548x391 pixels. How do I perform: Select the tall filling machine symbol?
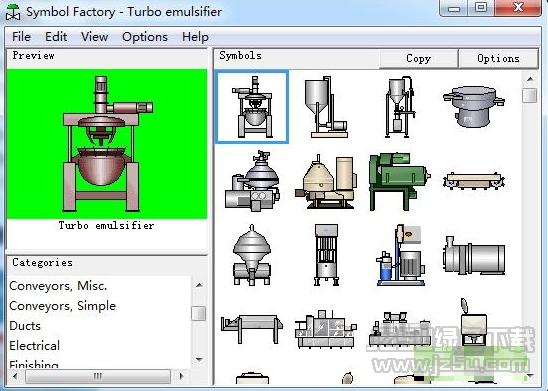326,255
